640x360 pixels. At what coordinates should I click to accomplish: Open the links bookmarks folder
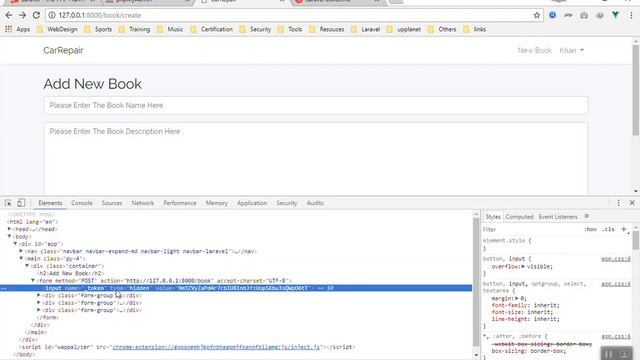pos(474,29)
